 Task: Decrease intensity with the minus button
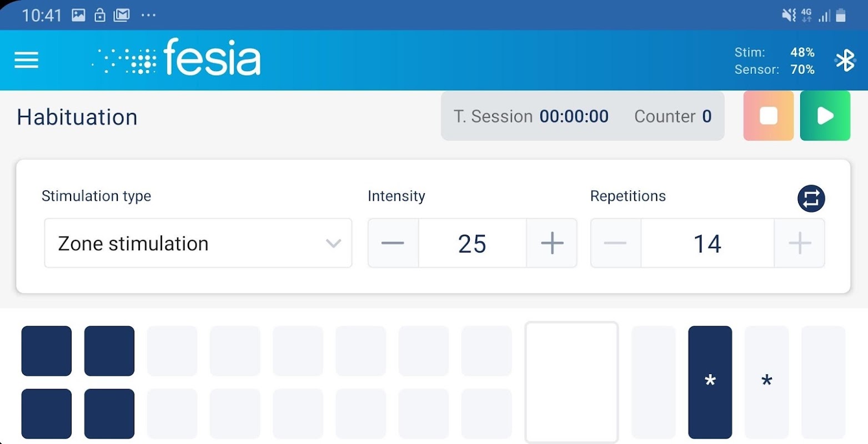tap(393, 243)
